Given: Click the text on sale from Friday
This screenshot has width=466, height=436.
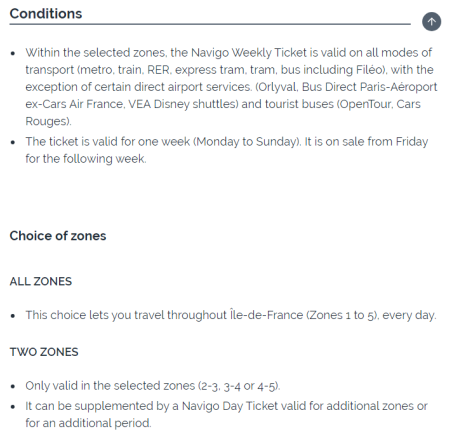Looking at the screenshot, I should pos(377,142).
